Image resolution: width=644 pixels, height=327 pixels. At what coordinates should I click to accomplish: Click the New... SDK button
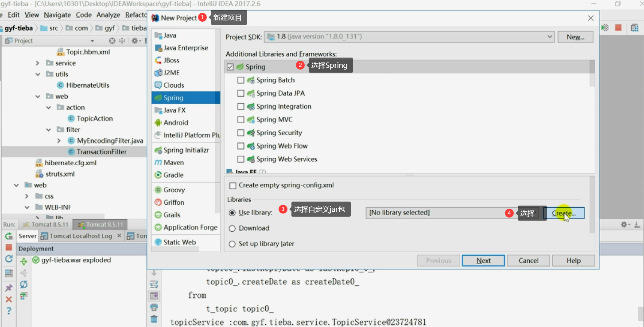[575, 37]
